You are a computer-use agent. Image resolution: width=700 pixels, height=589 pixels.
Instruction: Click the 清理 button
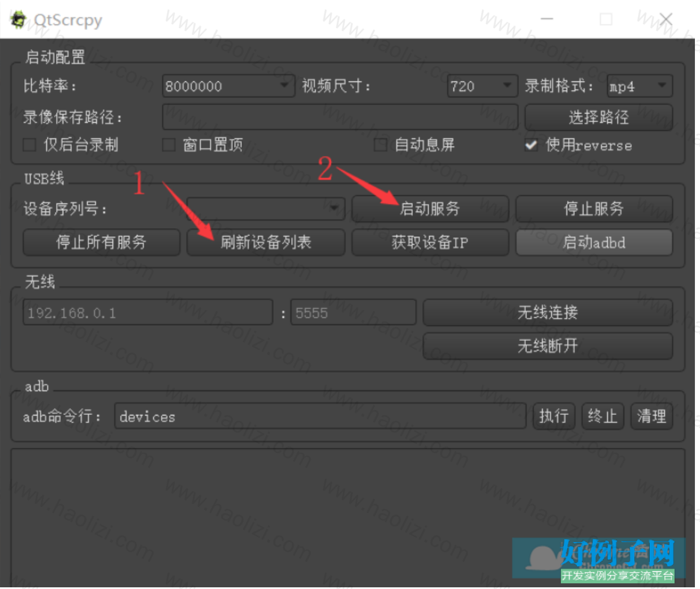[x=651, y=417]
